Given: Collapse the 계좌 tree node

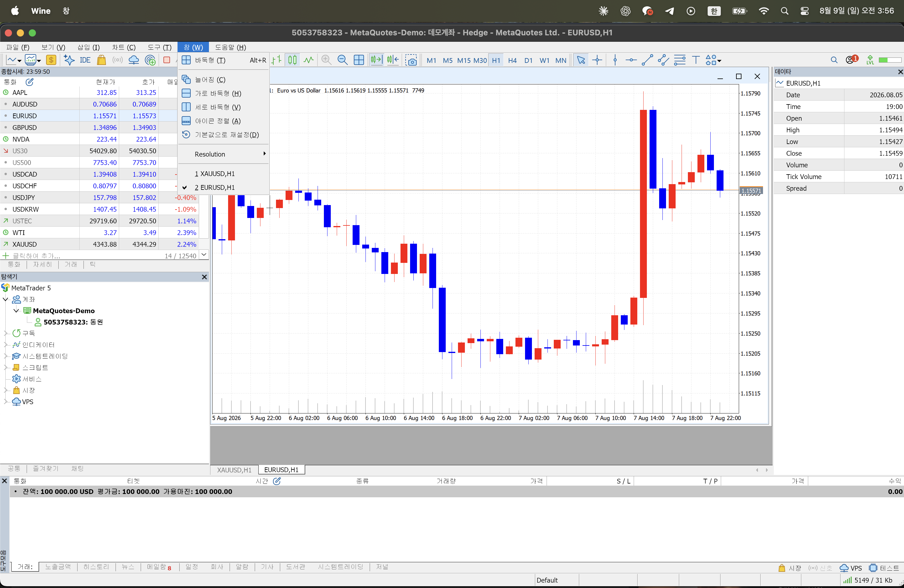Looking at the screenshot, I should point(6,299).
